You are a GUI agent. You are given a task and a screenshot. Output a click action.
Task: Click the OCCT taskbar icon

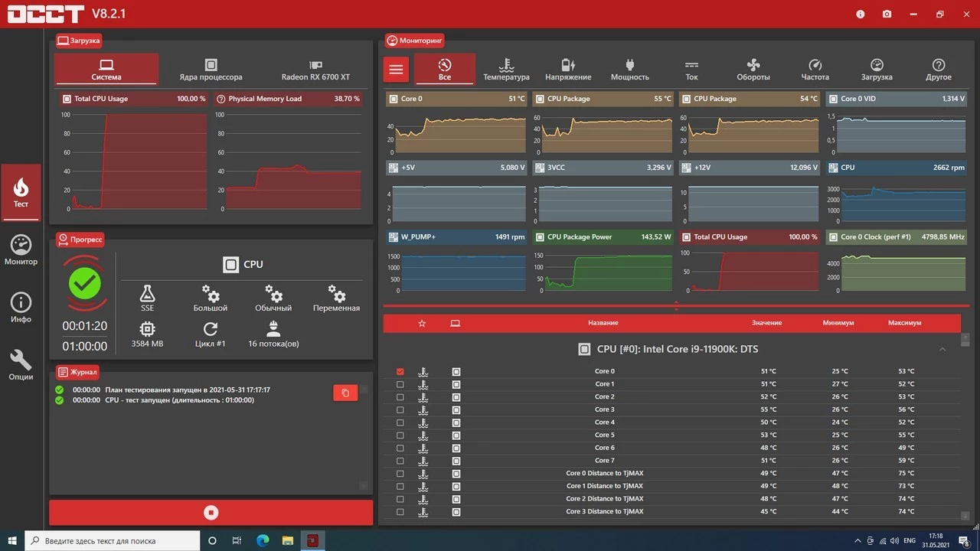click(x=312, y=540)
